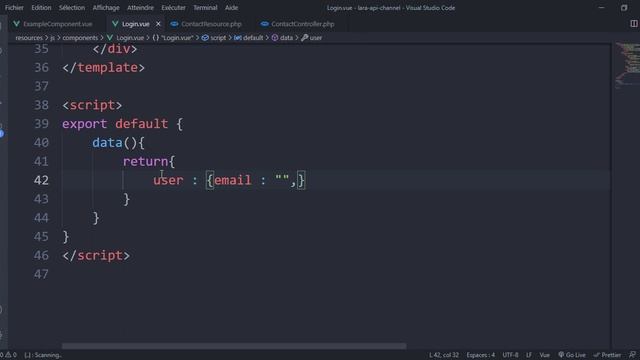Click the closing </template> tag
The image size is (640, 360).
click(103, 67)
